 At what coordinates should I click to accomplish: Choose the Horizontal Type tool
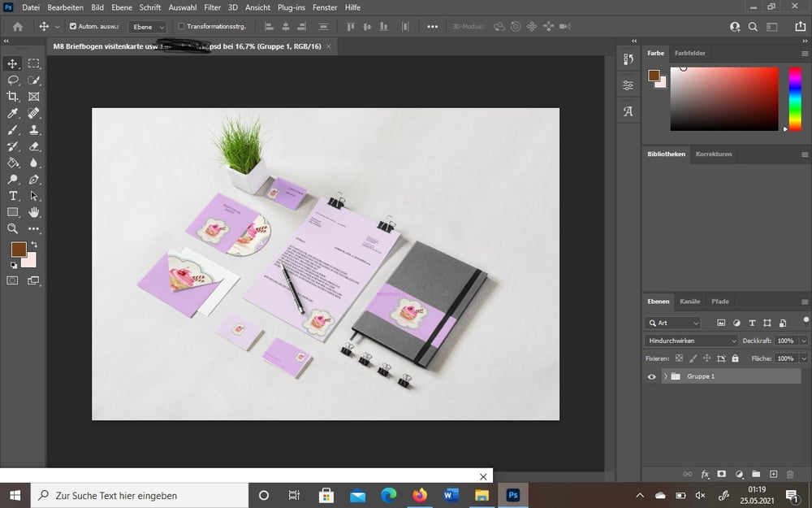point(12,196)
